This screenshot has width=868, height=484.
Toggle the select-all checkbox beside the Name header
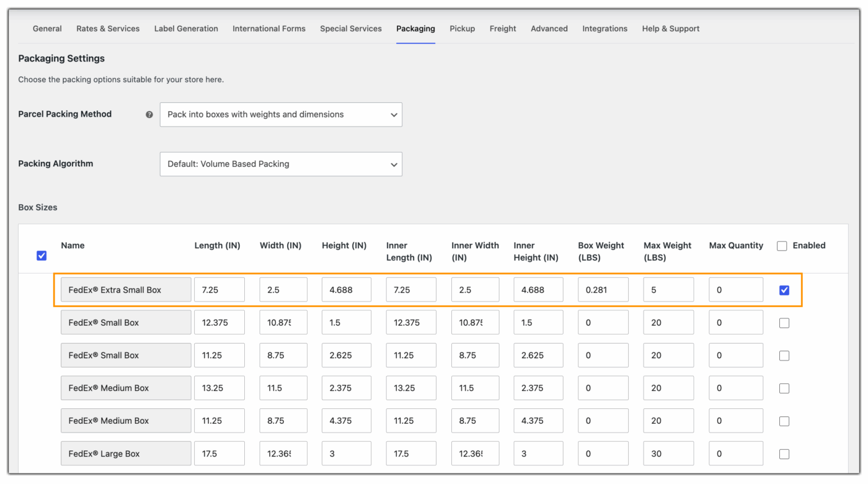click(x=42, y=256)
